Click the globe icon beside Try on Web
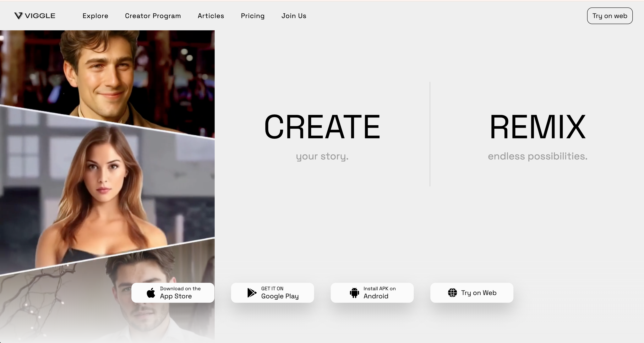The width and height of the screenshot is (644, 343). [452, 293]
